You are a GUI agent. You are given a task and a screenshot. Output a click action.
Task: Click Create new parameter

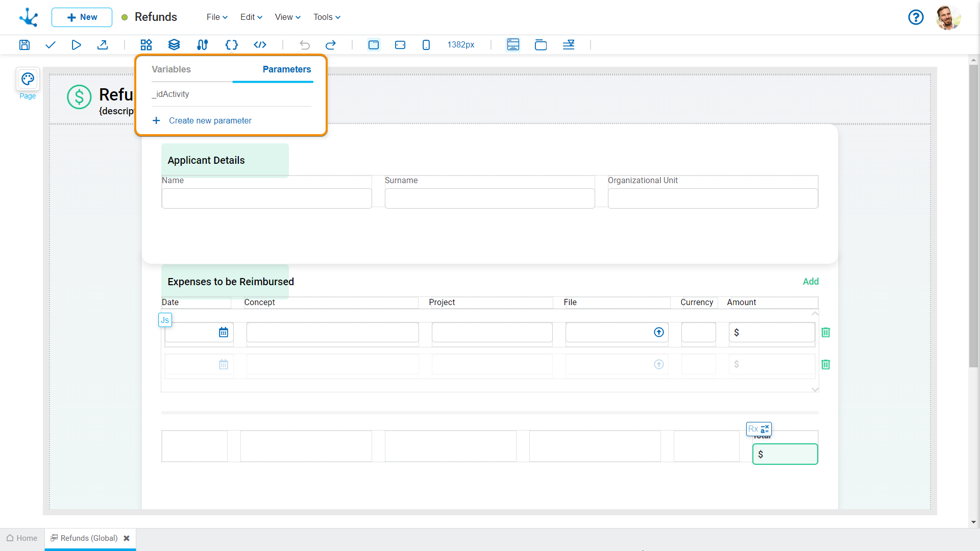(x=210, y=121)
